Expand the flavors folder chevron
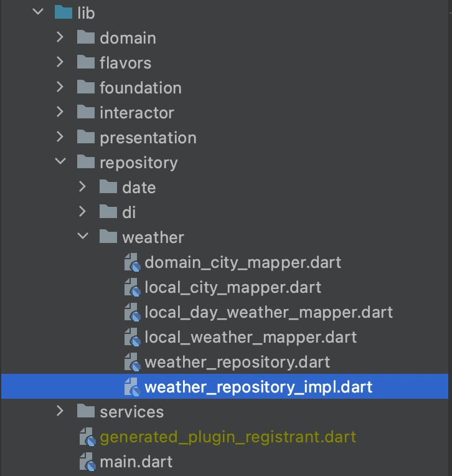 pos(60,62)
